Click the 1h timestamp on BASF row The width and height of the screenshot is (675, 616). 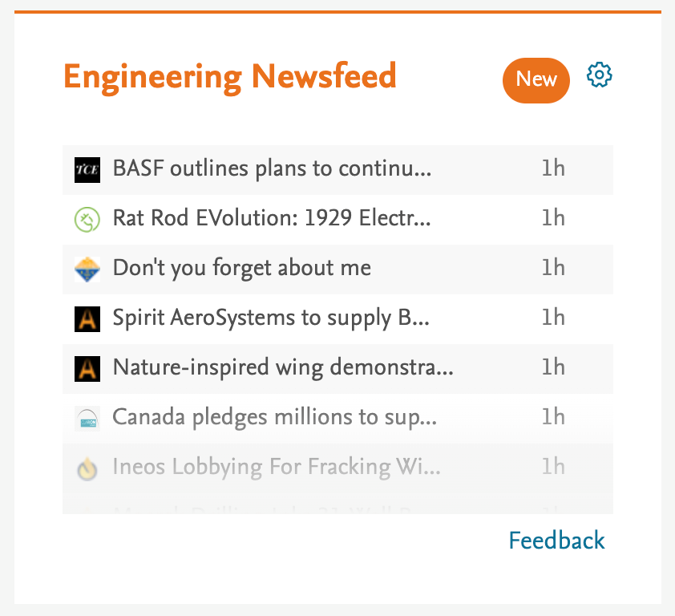pos(553,169)
